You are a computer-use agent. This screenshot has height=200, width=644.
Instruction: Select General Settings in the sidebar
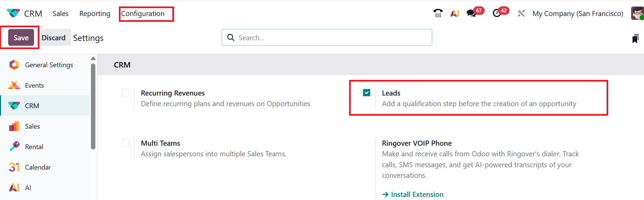49,65
